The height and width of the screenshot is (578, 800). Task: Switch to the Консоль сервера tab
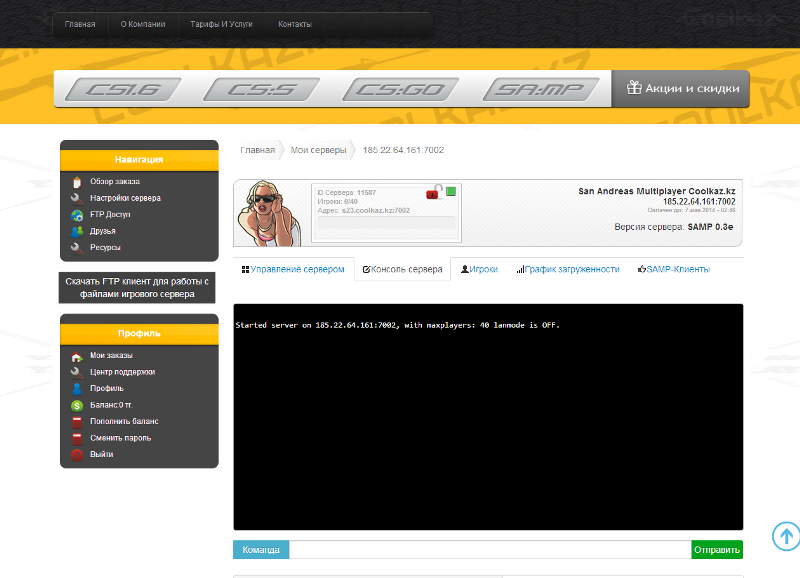coord(403,269)
